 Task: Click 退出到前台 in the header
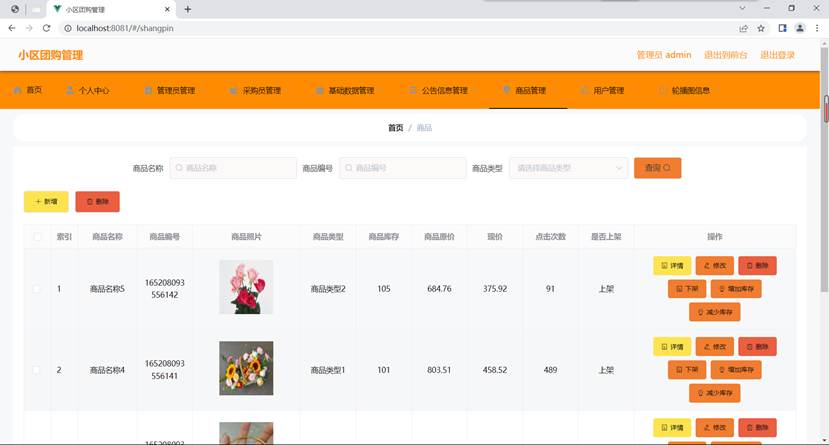[x=725, y=55]
